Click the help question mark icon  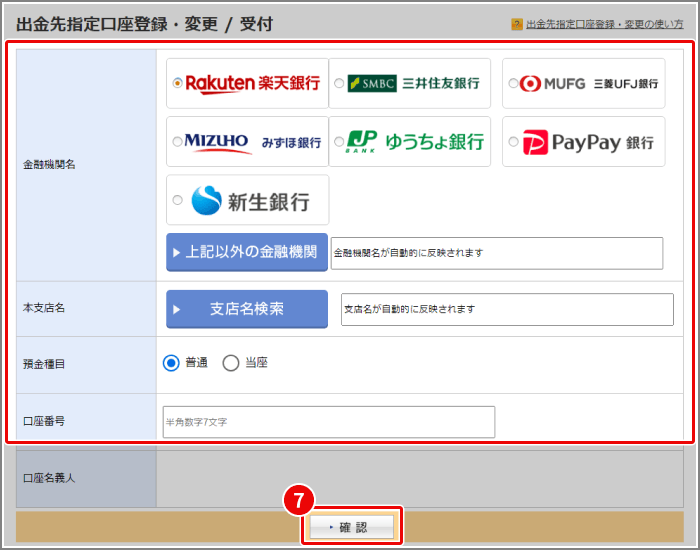[517, 24]
